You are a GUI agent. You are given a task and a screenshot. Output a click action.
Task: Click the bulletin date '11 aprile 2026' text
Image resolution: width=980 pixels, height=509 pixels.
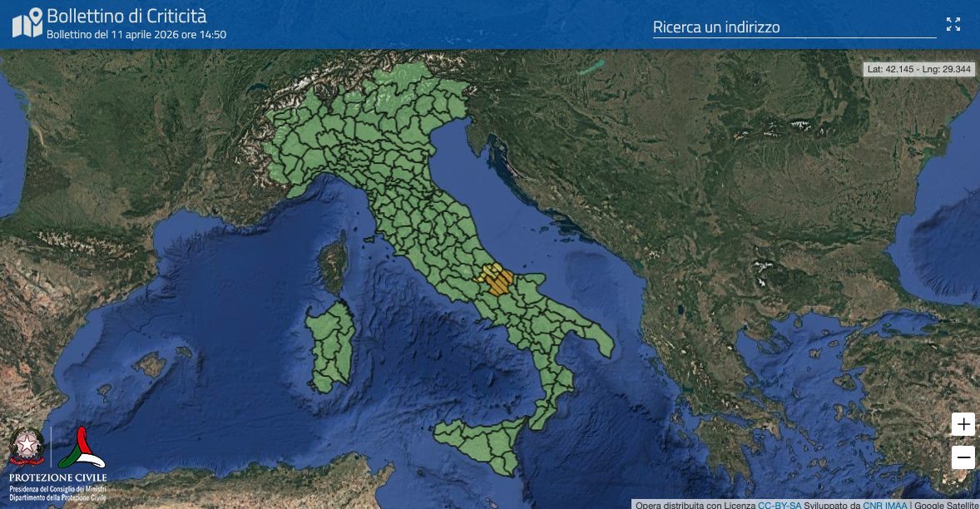point(136,35)
